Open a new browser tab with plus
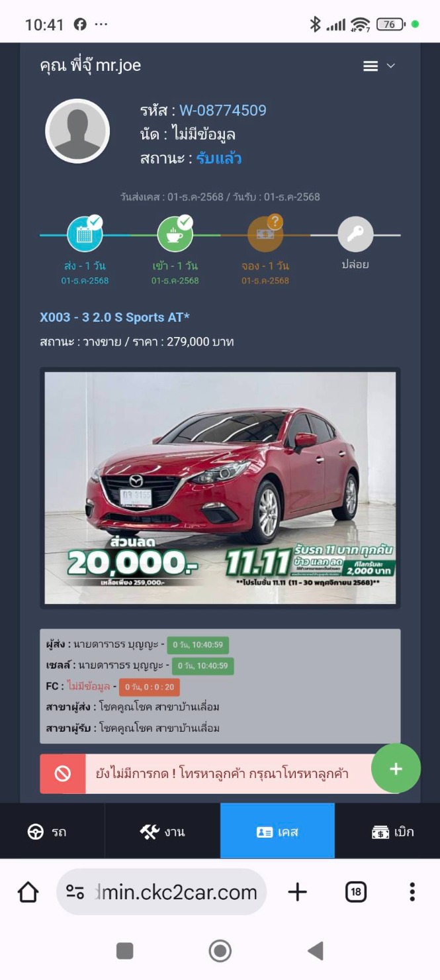Viewport: 440px width, 980px height. [298, 892]
